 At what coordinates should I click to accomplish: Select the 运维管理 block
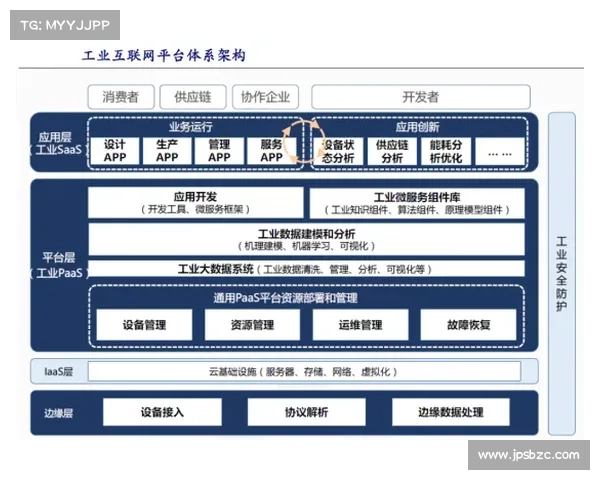pyautogui.click(x=360, y=325)
